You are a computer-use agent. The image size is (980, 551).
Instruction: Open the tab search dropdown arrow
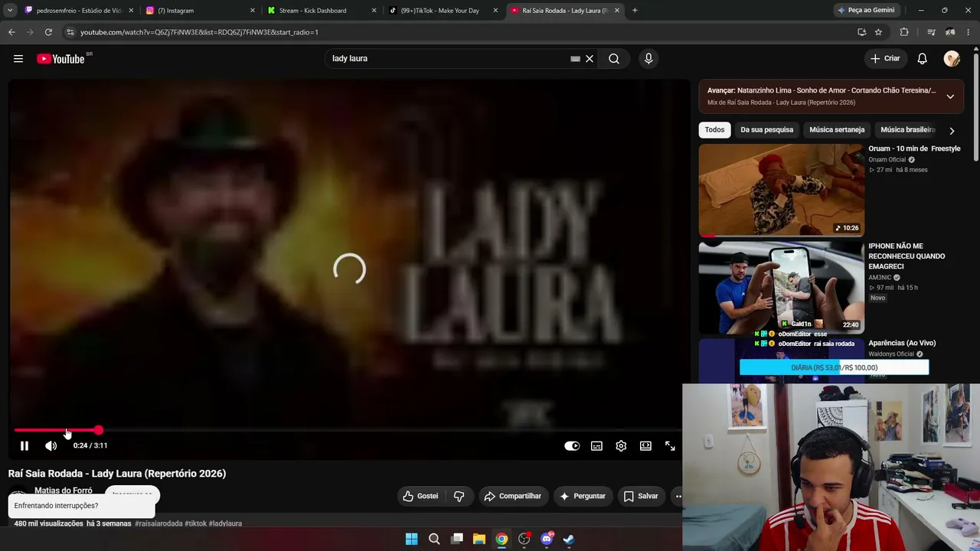pyautogui.click(x=10, y=11)
